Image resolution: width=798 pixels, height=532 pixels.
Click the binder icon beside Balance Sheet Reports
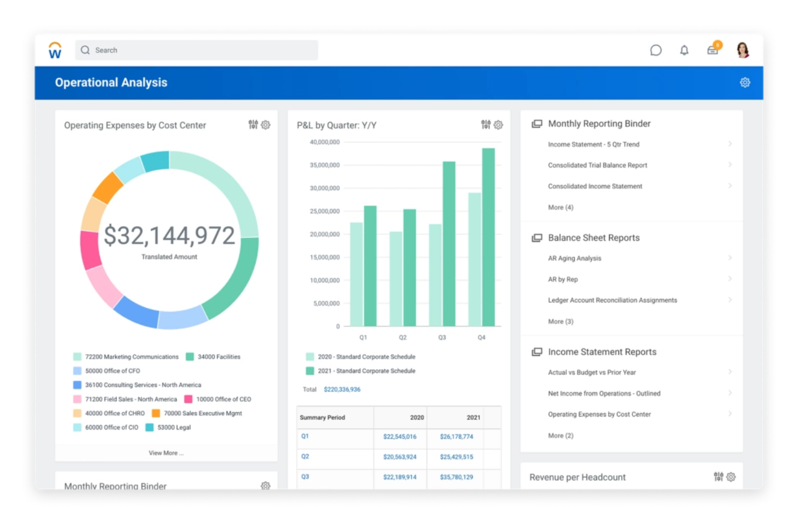click(537, 237)
